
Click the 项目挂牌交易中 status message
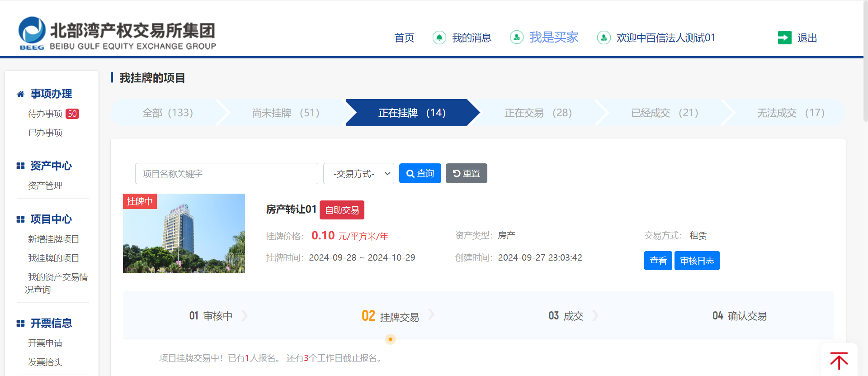coord(271,358)
